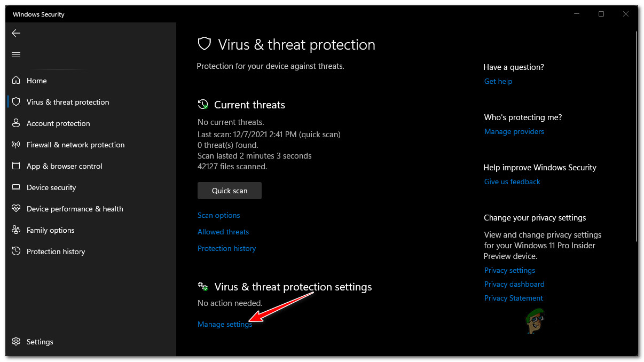644x362 pixels.
Task: Click the shield icon for Virus & threat protection
Action: (16, 102)
